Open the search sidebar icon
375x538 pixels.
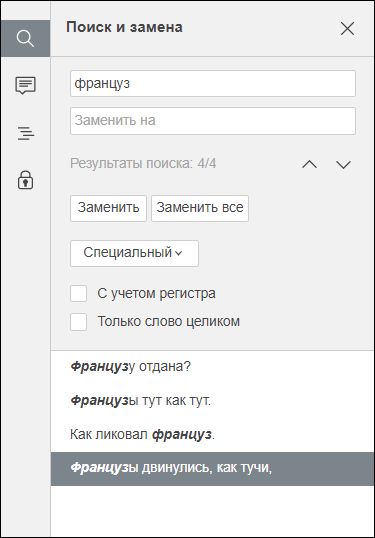pos(25,38)
